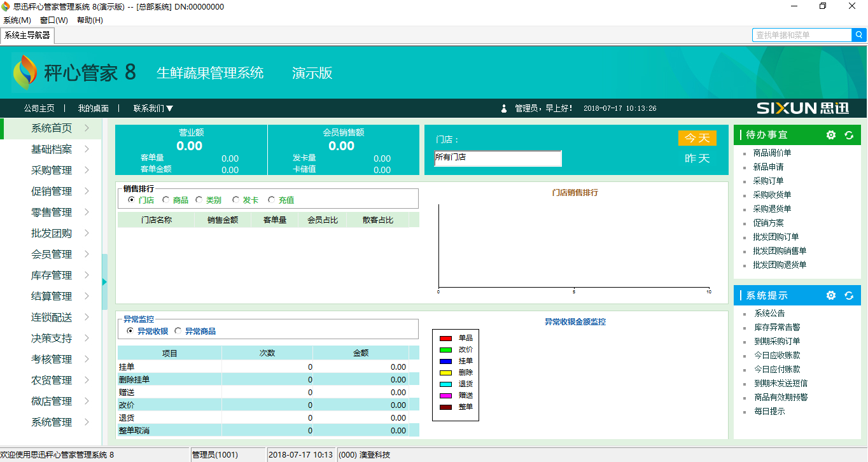Viewport: 868px width, 462px height.
Task: Open 促销方案 pending item
Action: (x=768, y=223)
